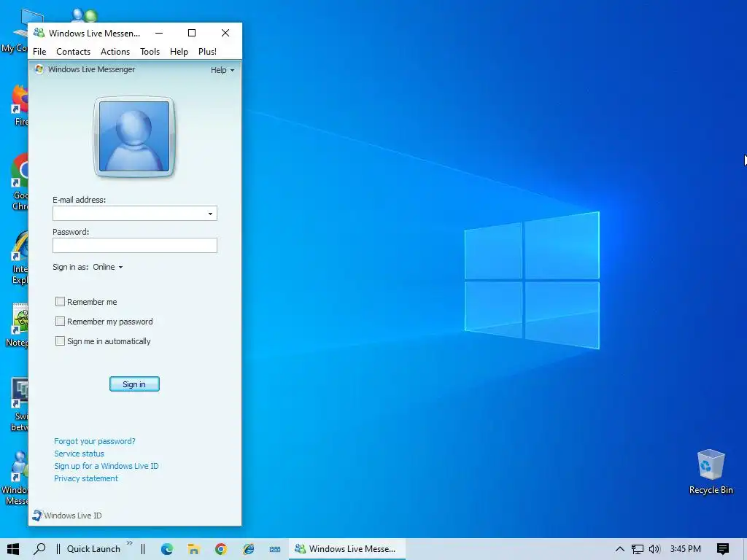747x560 pixels.
Task: Open the Forgot your password link
Action: point(95,441)
